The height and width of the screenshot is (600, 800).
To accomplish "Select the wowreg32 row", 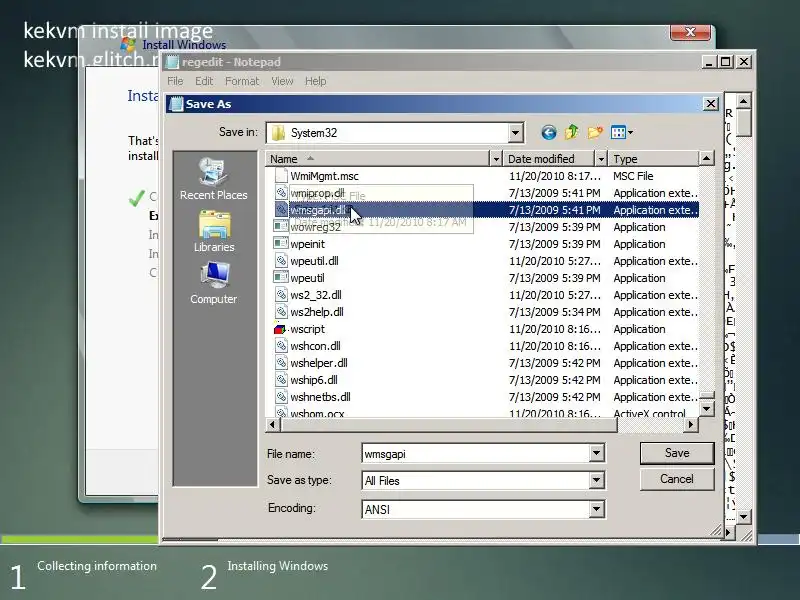I will pos(482,227).
